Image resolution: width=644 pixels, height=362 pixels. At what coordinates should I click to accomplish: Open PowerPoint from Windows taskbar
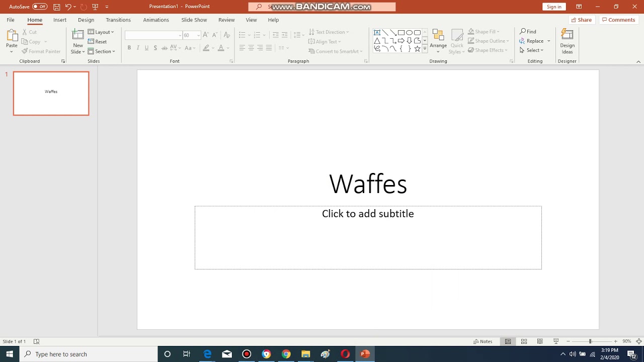[365, 354]
